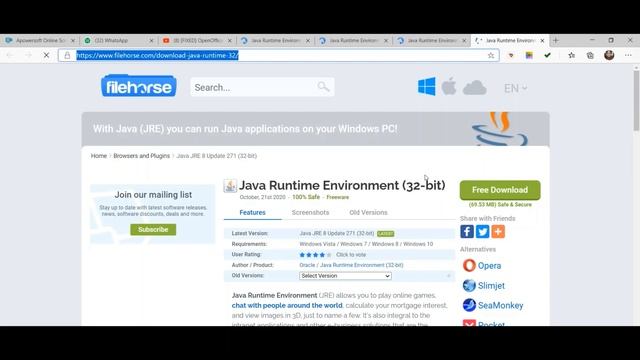Open browser settings three-dots menu
The height and width of the screenshot is (360, 640).
[628, 55]
